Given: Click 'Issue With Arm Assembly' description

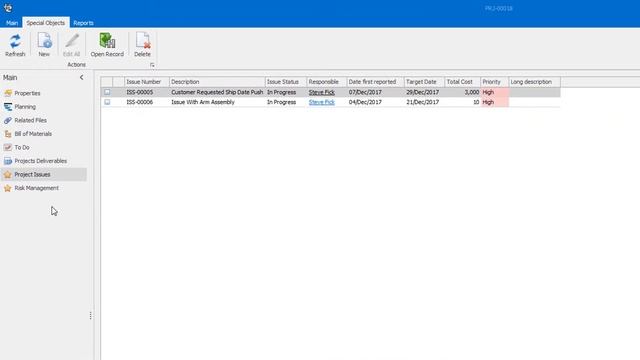Looking at the screenshot, I should click(x=203, y=102).
